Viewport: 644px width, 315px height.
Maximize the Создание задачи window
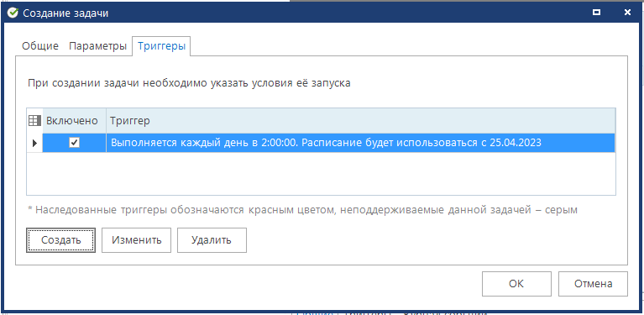pos(596,13)
